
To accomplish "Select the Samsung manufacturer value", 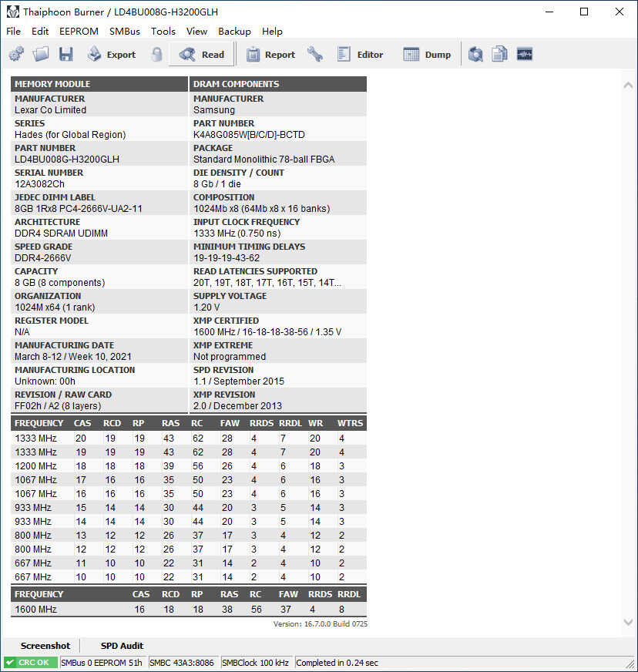I will (x=213, y=110).
